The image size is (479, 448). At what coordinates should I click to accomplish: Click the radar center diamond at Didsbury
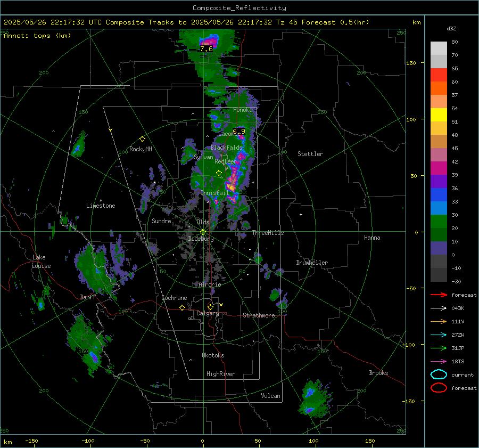click(x=203, y=232)
